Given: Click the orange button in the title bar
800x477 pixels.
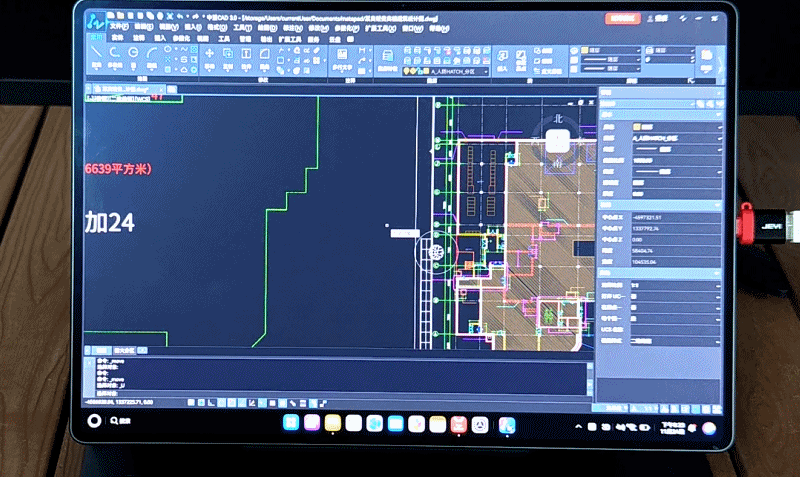Looking at the screenshot, I should 624,19.
